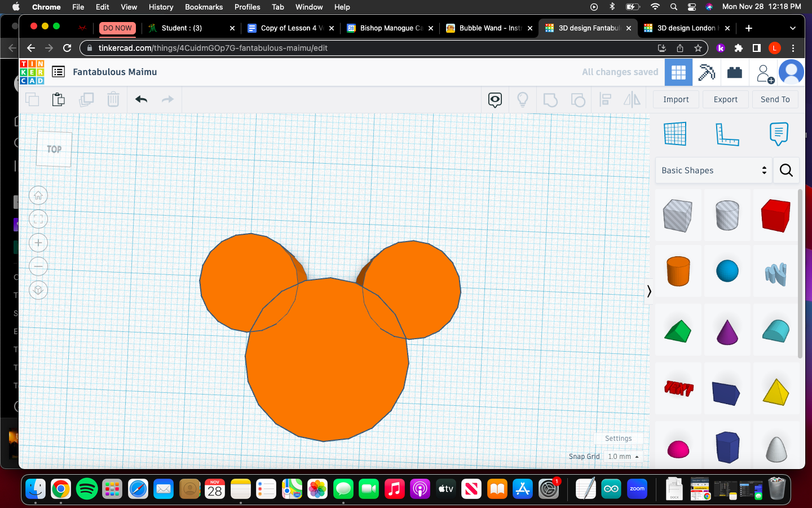The height and width of the screenshot is (508, 812).
Task: Select the Notes tool in shapes panel
Action: (x=779, y=134)
